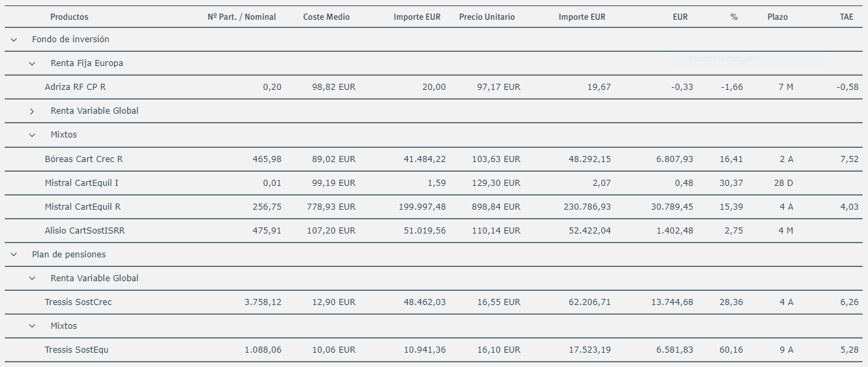The image size is (868, 367).
Task: Sort by the Precio Unitario column header
Action: (487, 17)
